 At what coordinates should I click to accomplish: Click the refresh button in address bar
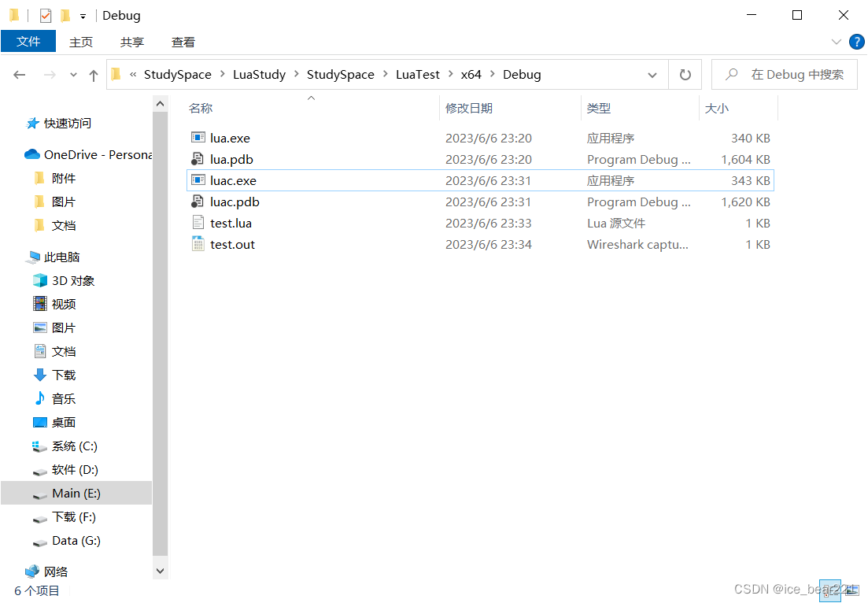[x=685, y=74]
